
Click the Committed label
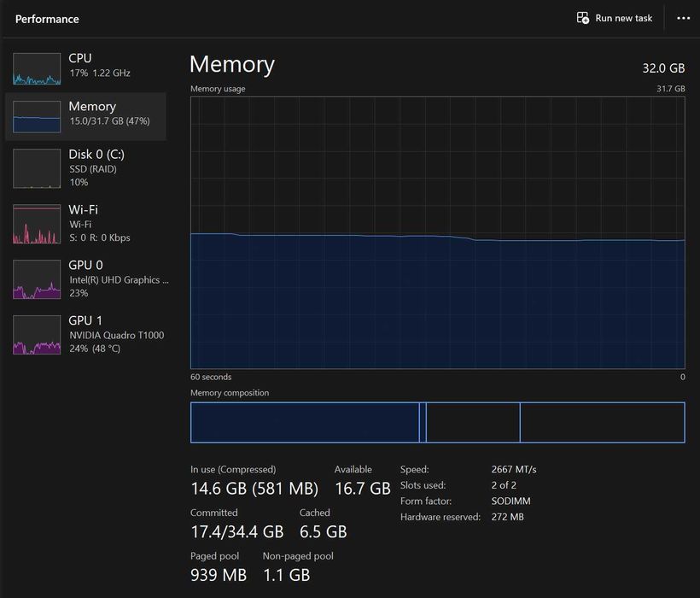click(213, 513)
